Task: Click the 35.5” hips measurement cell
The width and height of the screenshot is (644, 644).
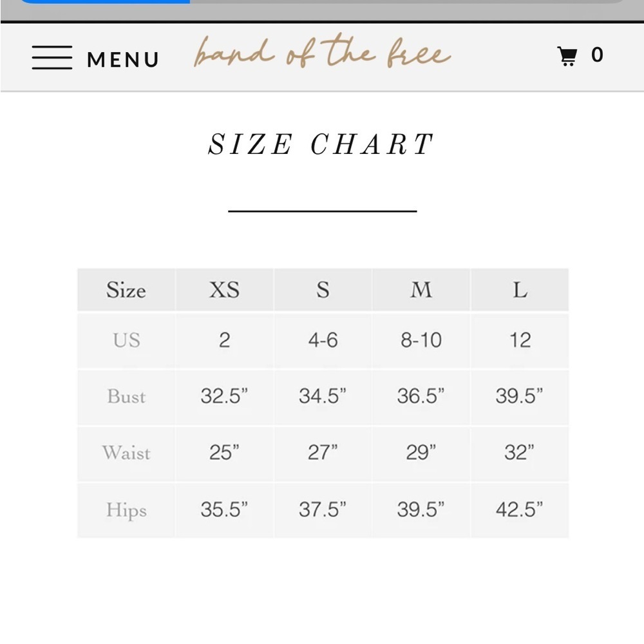Action: [224, 510]
